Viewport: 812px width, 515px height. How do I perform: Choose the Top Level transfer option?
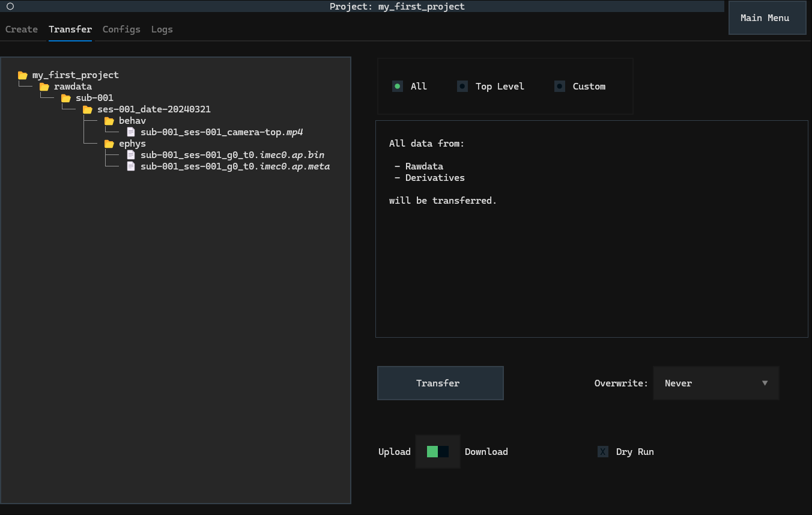(x=462, y=87)
